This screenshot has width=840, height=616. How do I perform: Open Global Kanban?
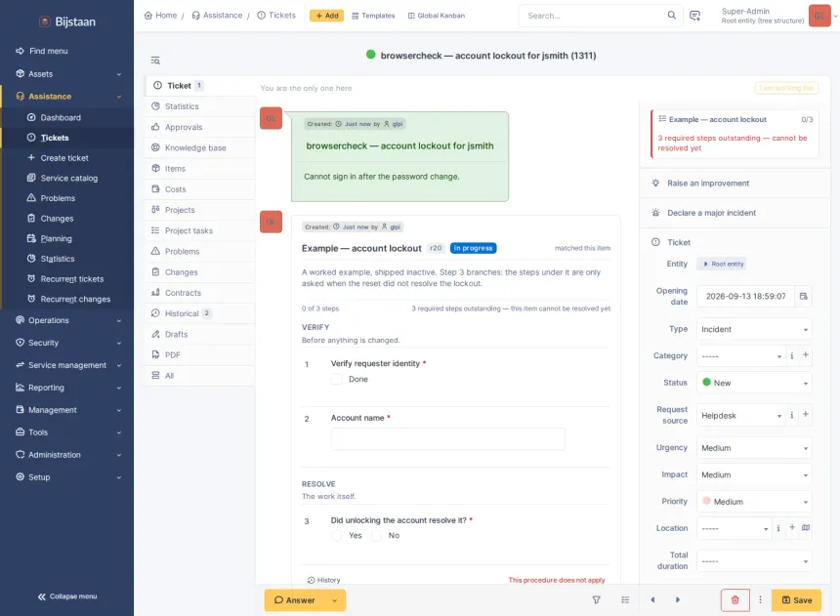437,16
